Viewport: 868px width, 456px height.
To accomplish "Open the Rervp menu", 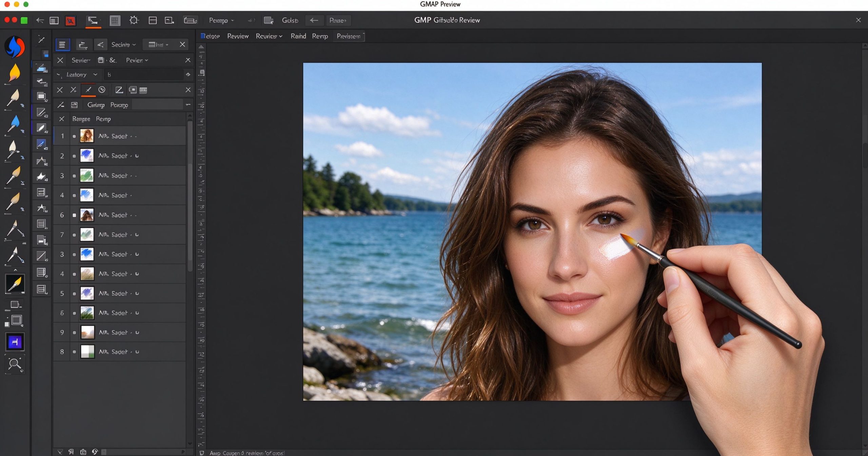I will (320, 36).
